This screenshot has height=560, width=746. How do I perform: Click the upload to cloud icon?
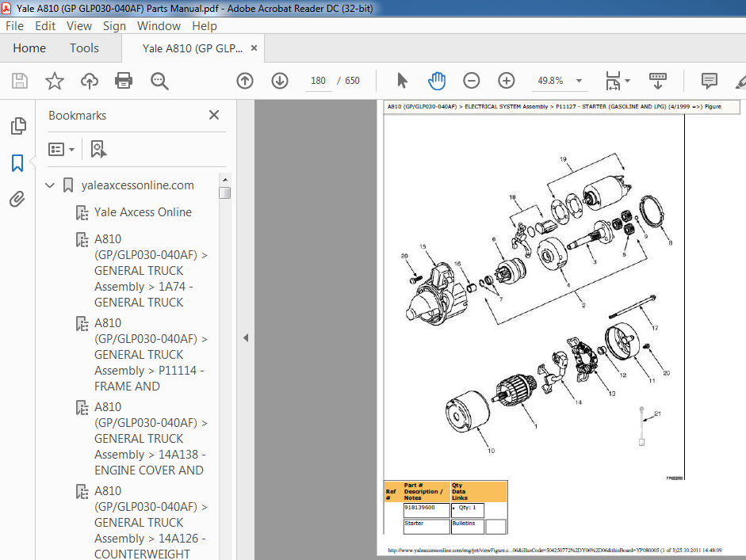click(x=90, y=81)
